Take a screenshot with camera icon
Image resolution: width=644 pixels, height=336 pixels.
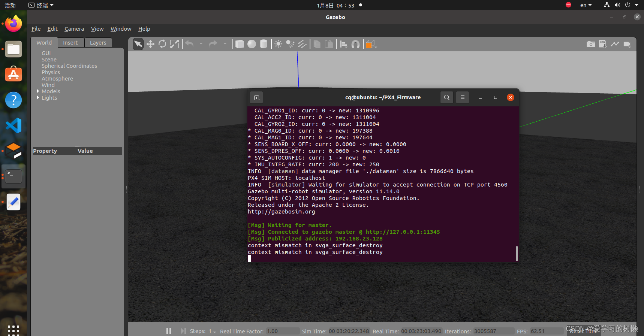[x=591, y=44]
